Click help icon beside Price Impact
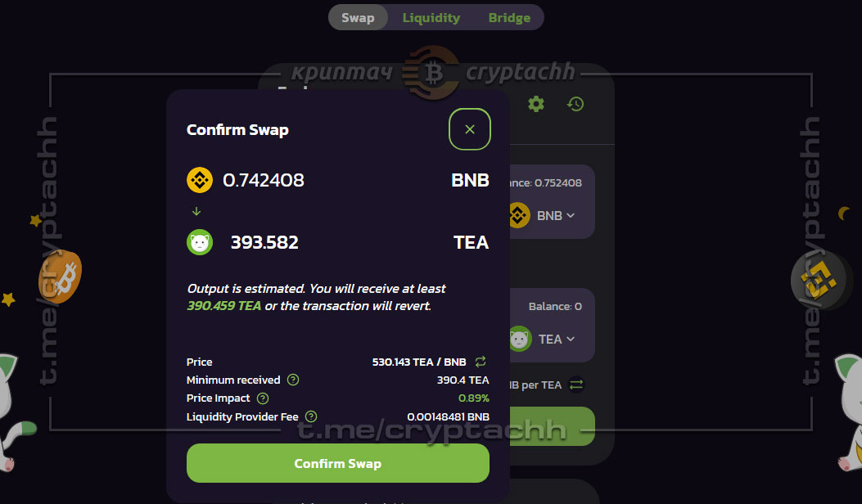The height and width of the screenshot is (504, 862). coord(263,398)
